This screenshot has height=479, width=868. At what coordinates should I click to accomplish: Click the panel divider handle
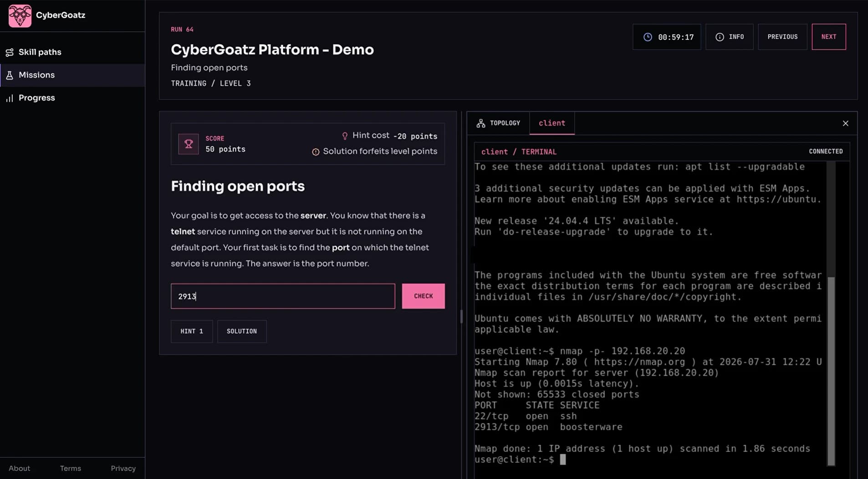click(461, 316)
